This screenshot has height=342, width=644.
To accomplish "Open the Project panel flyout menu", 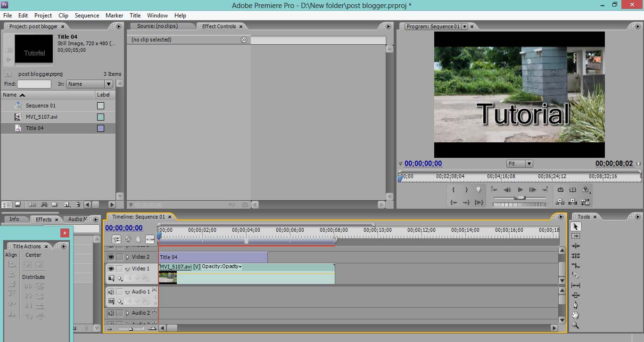I will point(119,26).
